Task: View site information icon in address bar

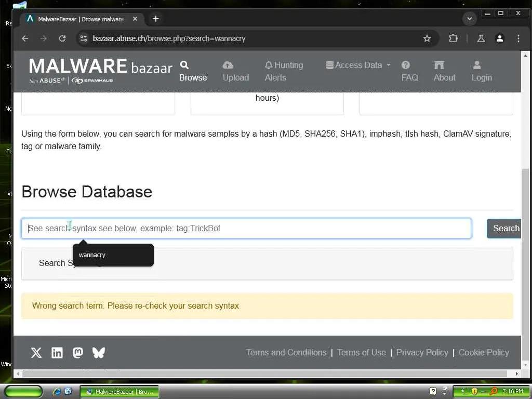Action: coord(84,38)
